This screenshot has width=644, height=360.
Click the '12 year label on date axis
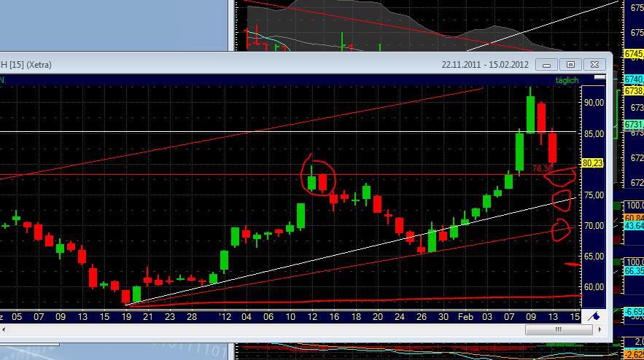tap(225, 317)
